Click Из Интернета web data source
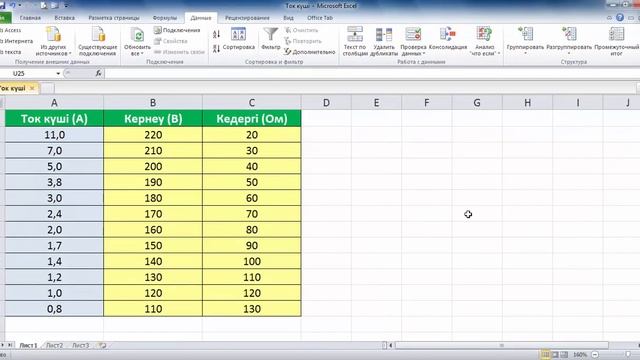This screenshot has height=360, width=640. coord(16,41)
